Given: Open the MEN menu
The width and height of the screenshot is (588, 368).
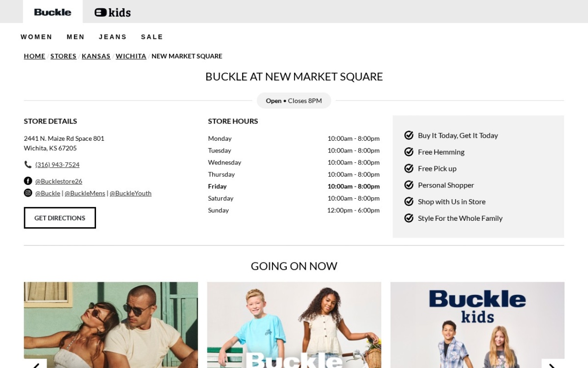Looking at the screenshot, I should tap(75, 37).
